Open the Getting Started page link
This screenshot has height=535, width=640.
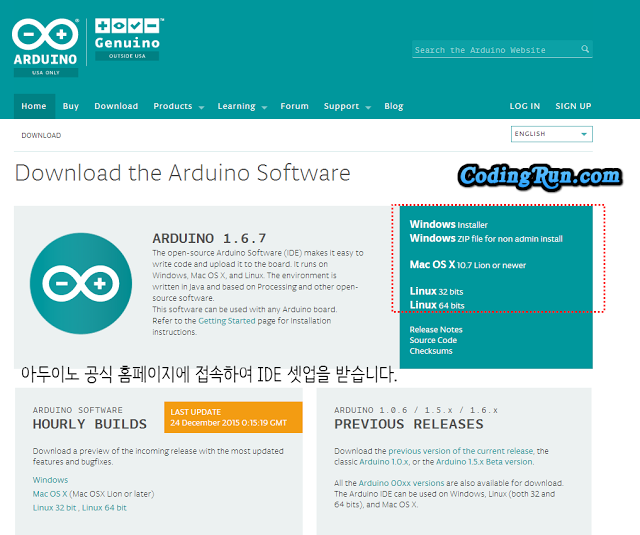click(227, 321)
